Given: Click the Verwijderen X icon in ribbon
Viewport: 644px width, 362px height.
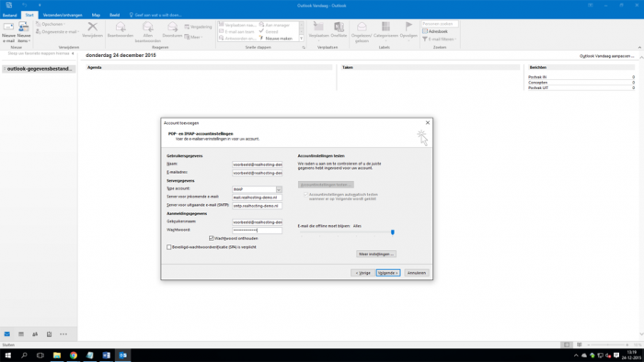Looking at the screenshot, I should pyautogui.click(x=92, y=27).
